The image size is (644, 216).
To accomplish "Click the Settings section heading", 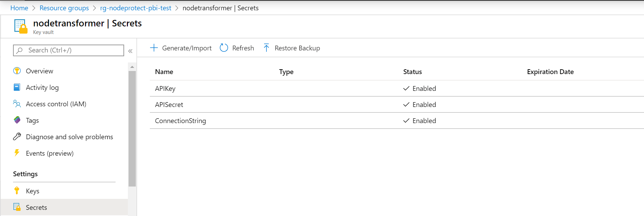I will [x=25, y=174].
